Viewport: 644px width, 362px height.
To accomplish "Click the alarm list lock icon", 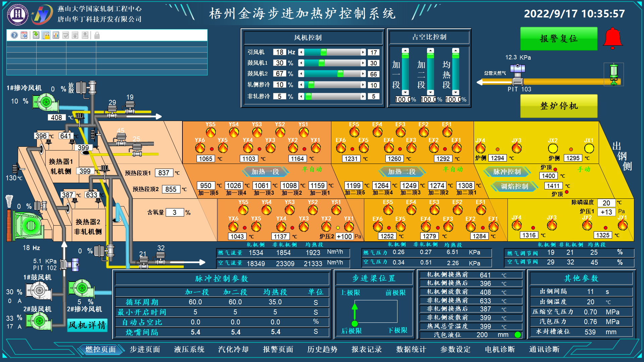I will tap(46, 35).
